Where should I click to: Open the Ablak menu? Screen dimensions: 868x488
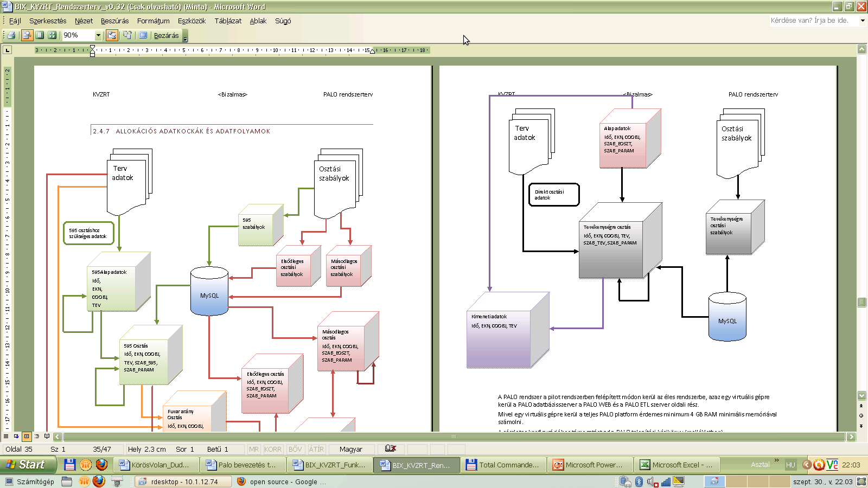tap(258, 21)
